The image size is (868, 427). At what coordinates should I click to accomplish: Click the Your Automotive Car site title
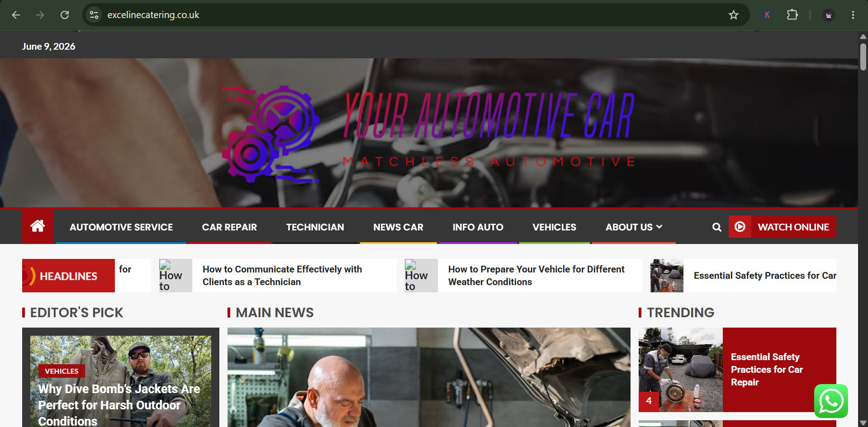coord(489,116)
